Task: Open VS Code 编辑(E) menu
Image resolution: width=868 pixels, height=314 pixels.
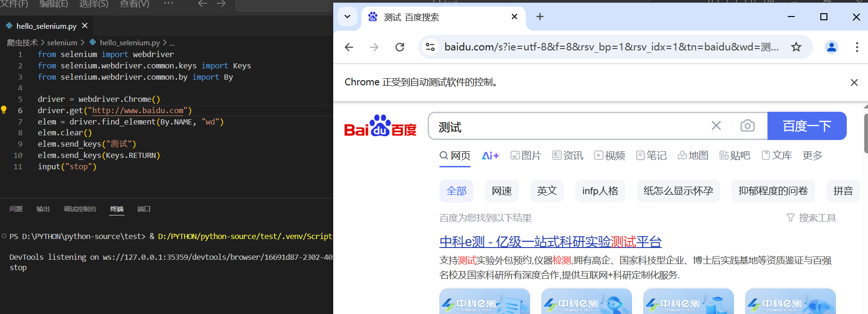Action: click(x=54, y=4)
